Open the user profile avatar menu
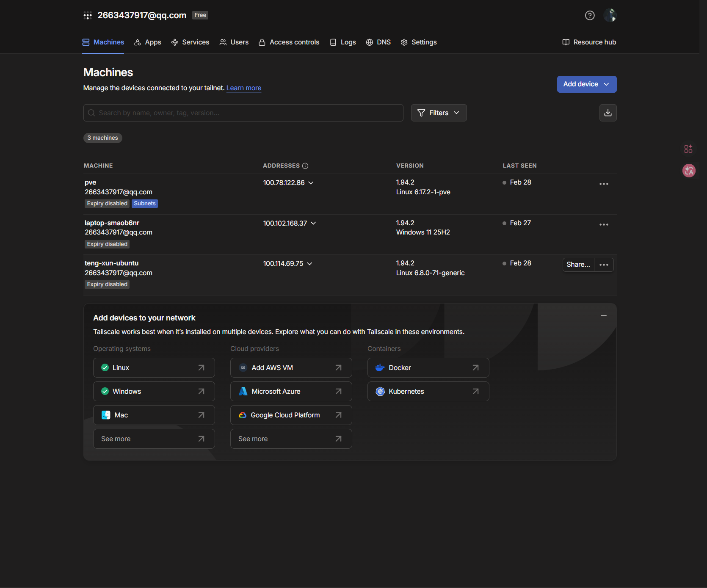This screenshot has height=588, width=707. [610, 16]
